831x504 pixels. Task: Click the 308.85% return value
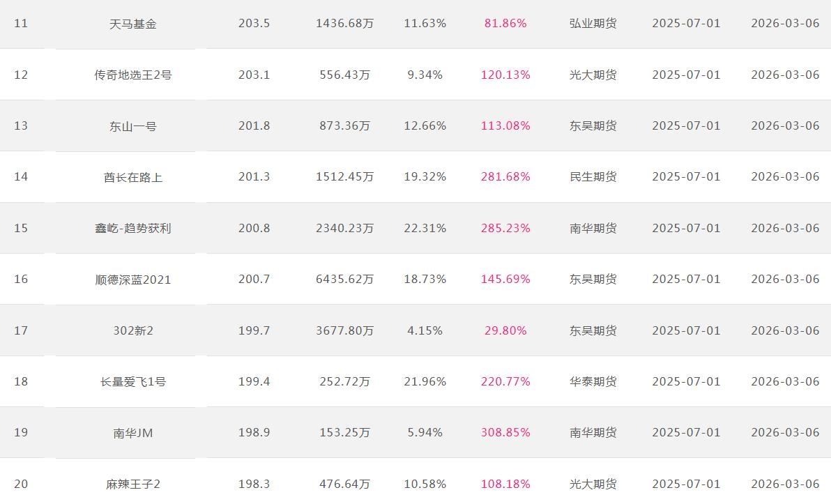point(505,433)
